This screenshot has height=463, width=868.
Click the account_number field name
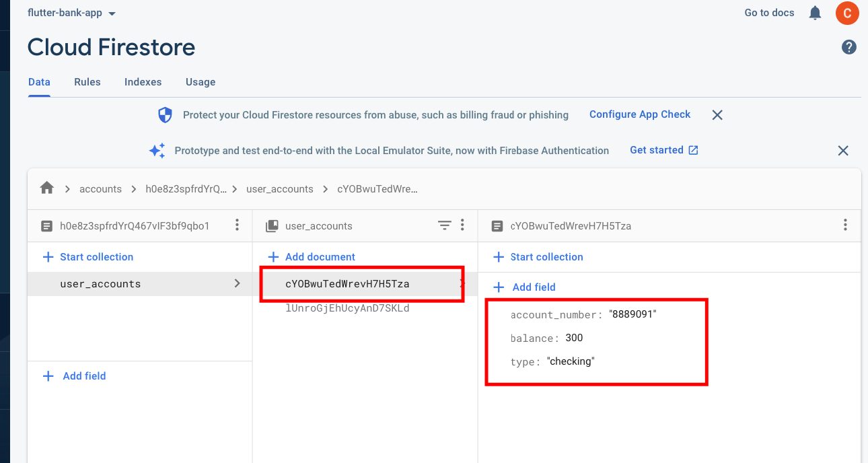556,315
